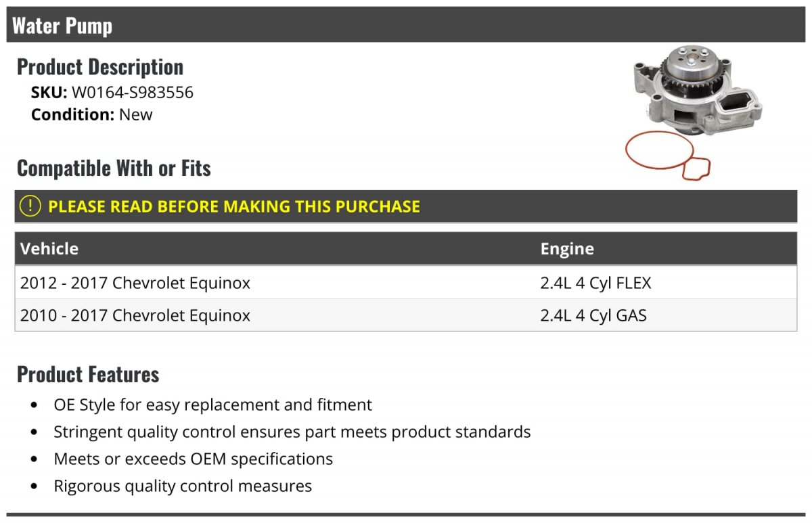Click the Stringent quality control bullet text
Image resolution: width=812 pixels, height=523 pixels.
292,432
